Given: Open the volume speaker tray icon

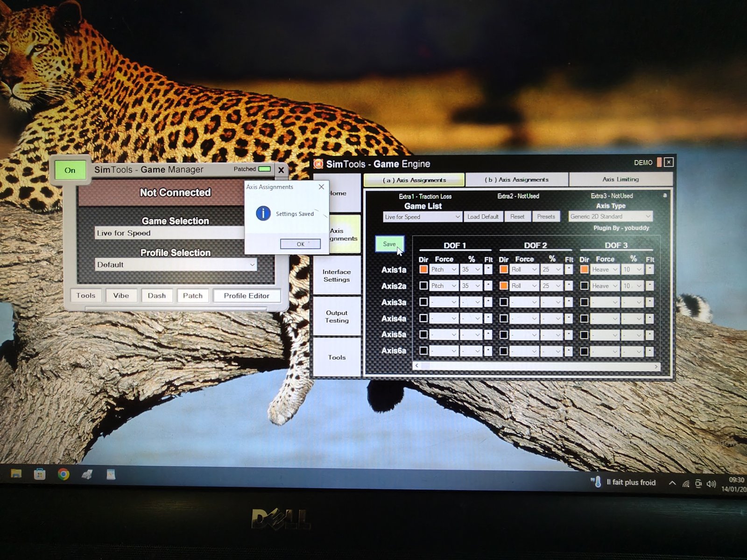Looking at the screenshot, I should tap(711, 484).
